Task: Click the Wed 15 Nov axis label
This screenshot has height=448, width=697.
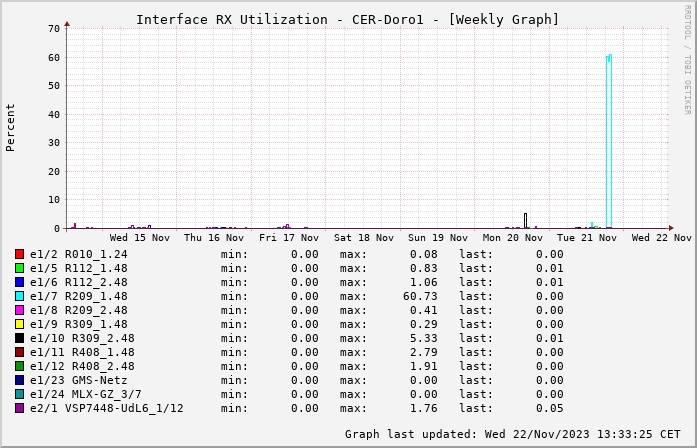Action: point(140,238)
